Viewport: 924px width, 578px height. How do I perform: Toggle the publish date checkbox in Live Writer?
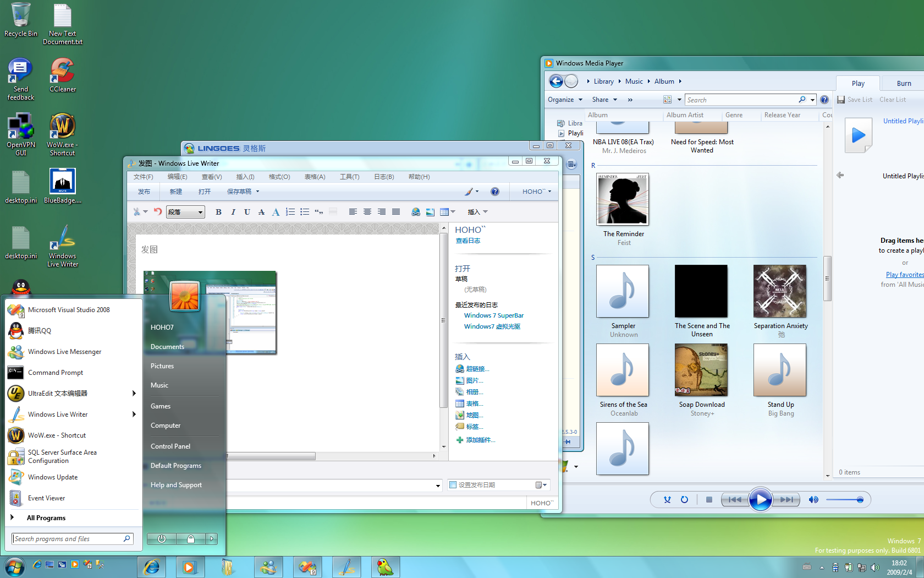point(453,485)
